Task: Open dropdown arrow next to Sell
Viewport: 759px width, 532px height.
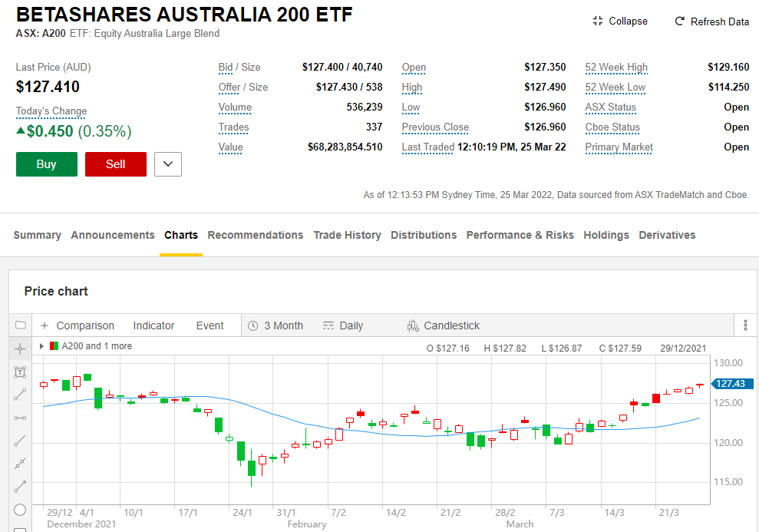Action: (x=168, y=164)
